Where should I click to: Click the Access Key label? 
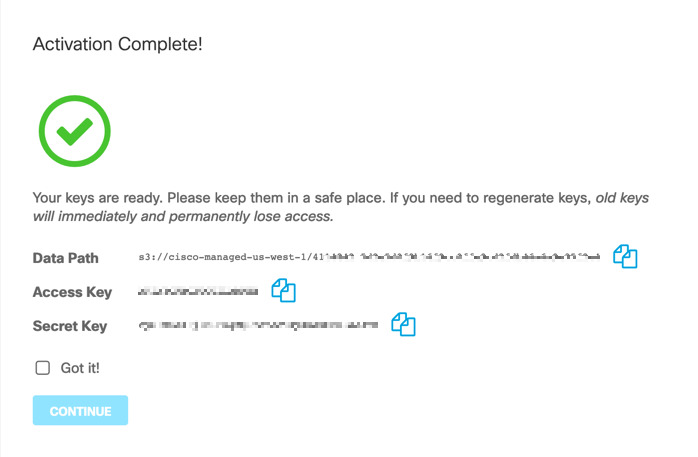[71, 292]
